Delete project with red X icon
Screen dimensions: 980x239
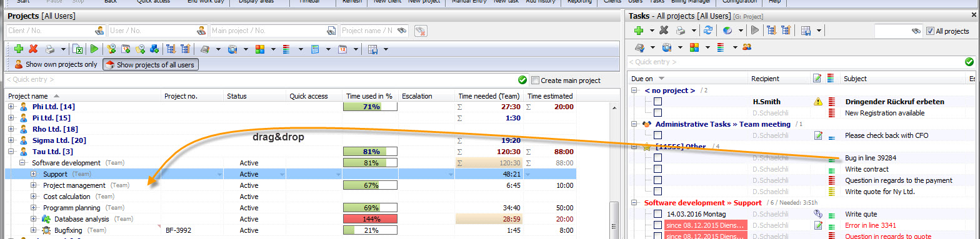click(33, 49)
